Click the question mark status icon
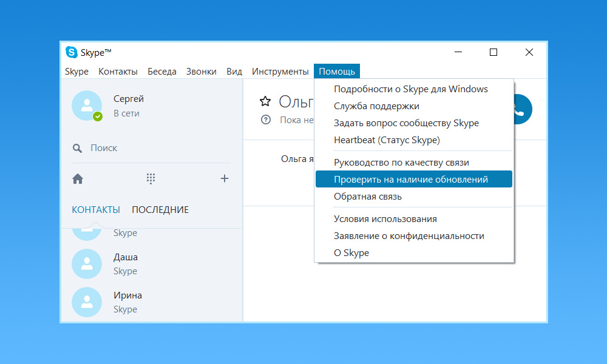This screenshot has width=607, height=364. pos(266,120)
